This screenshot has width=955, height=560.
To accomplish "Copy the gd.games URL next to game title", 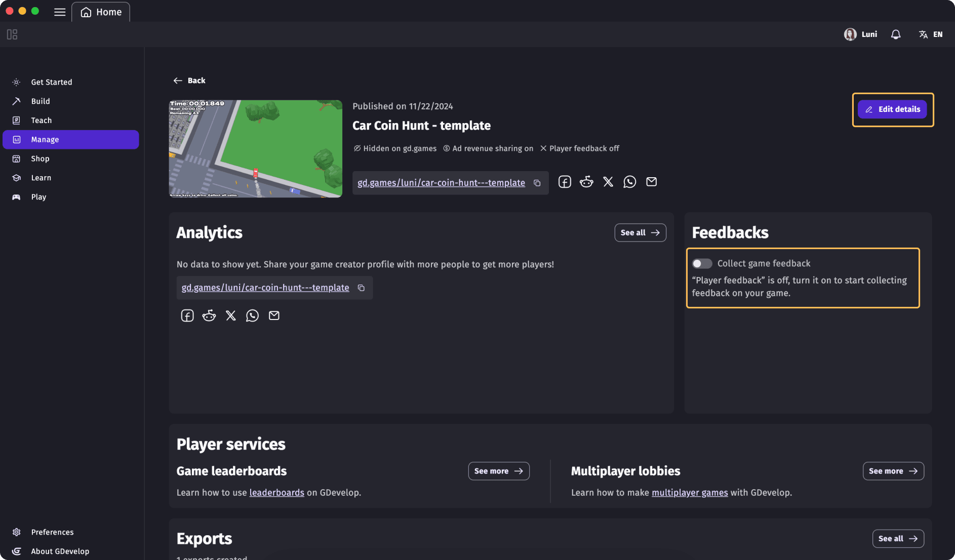I will coord(537,183).
